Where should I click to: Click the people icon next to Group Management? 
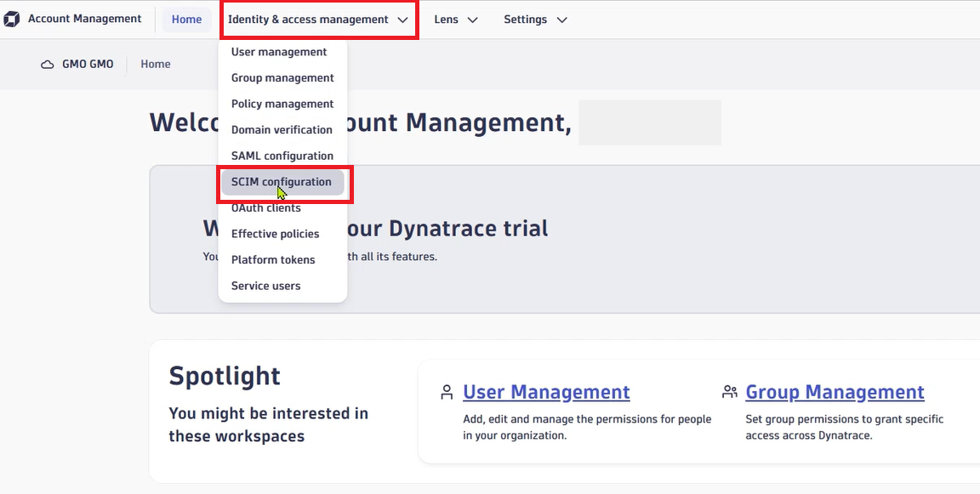pos(729,392)
